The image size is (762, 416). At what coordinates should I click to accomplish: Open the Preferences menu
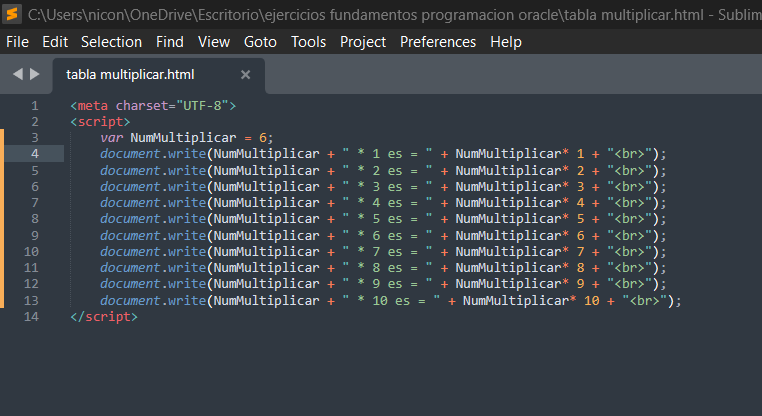(x=438, y=42)
